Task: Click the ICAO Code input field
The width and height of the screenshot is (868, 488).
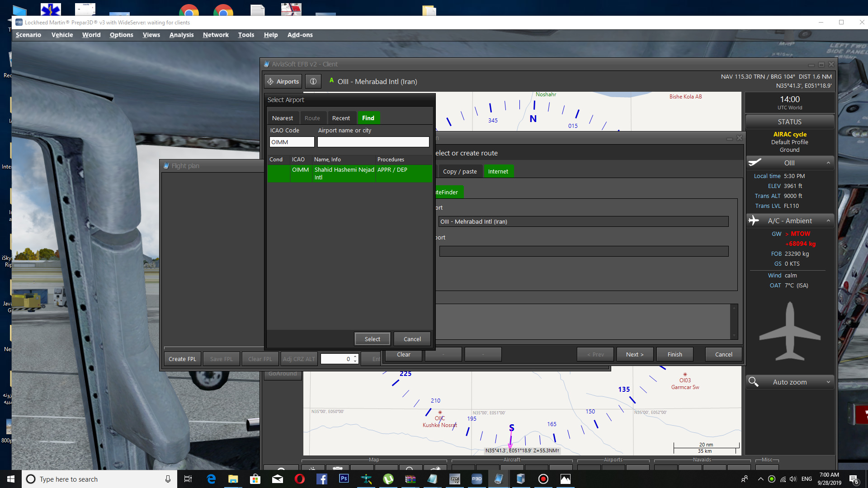Action: [x=292, y=142]
